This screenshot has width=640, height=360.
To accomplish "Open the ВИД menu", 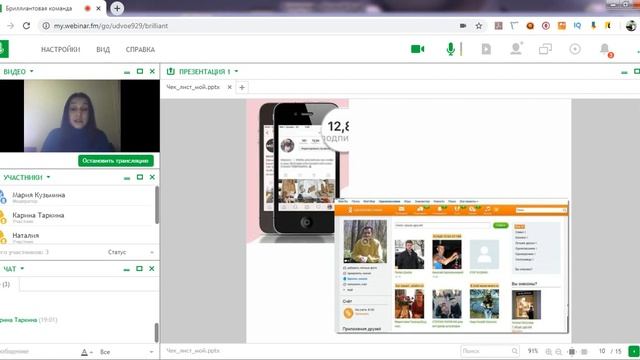I will [103, 49].
